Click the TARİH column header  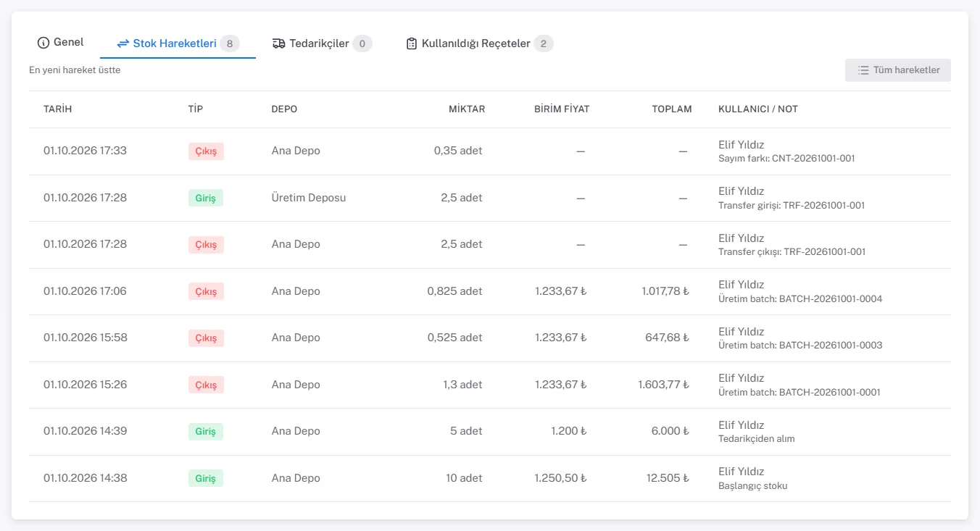tap(58, 109)
